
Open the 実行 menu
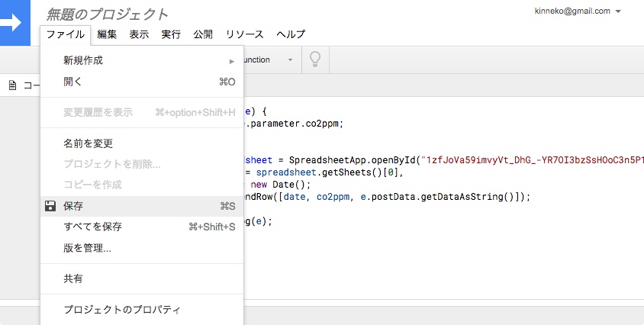tap(171, 34)
